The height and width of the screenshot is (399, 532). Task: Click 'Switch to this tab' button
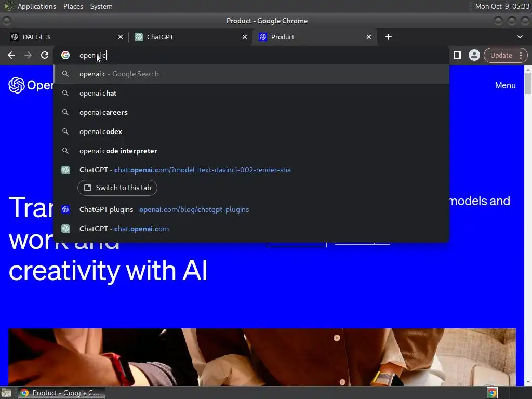(117, 188)
